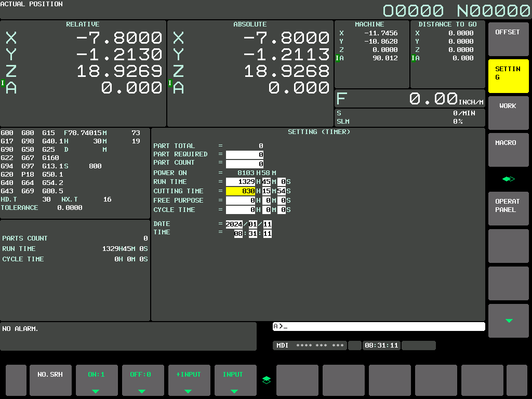532x399 pixels.
Task: Click the green double-diamond icon below MACRO
Action: point(508,179)
